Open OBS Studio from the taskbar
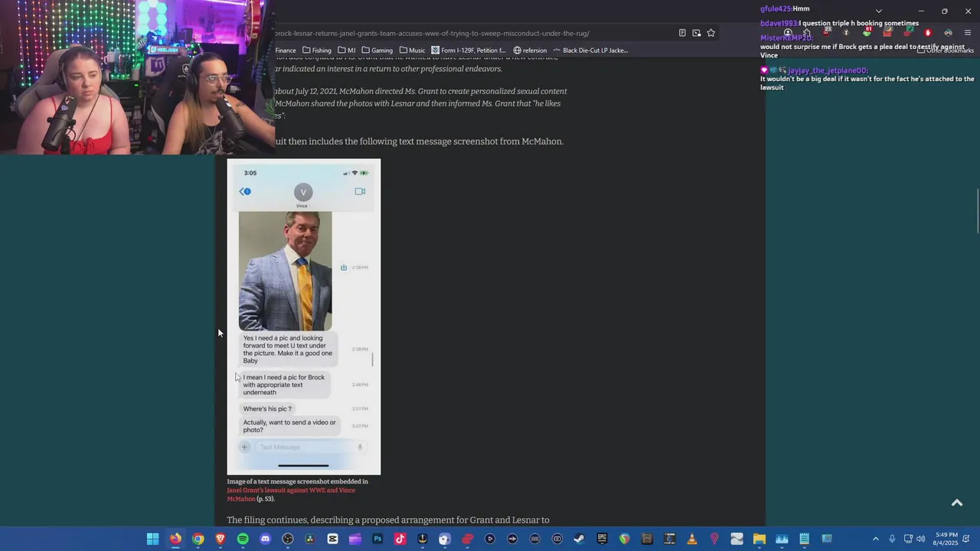The width and height of the screenshot is (980, 551). [288, 539]
